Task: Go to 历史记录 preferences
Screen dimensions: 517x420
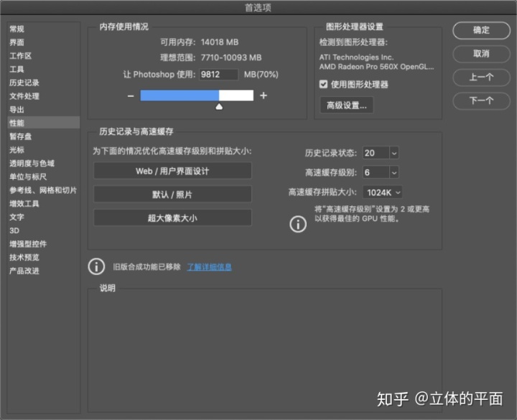Action: pyautogui.click(x=43, y=83)
